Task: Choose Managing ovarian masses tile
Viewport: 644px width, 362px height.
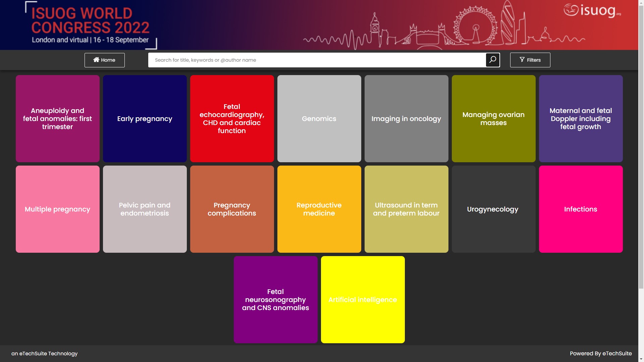Action: pos(494,119)
